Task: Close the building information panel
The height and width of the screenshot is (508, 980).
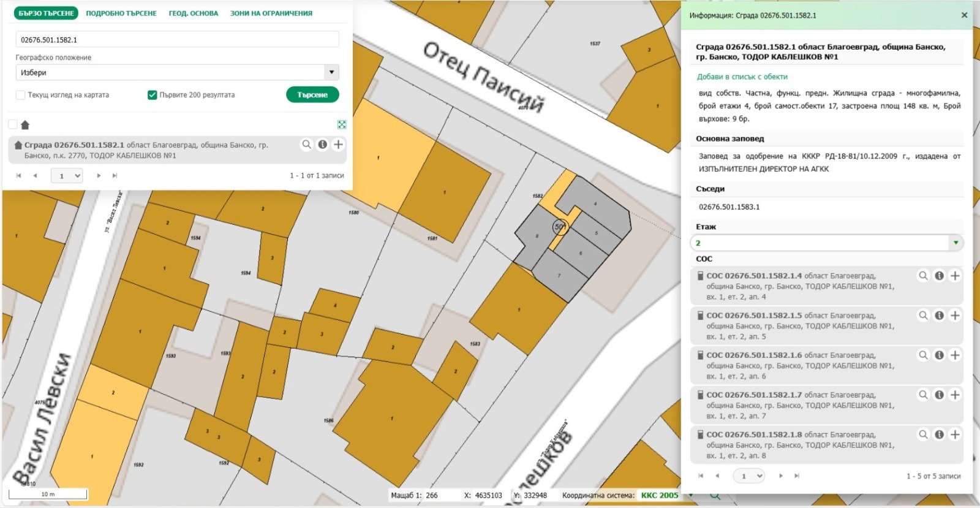Action: [x=964, y=15]
